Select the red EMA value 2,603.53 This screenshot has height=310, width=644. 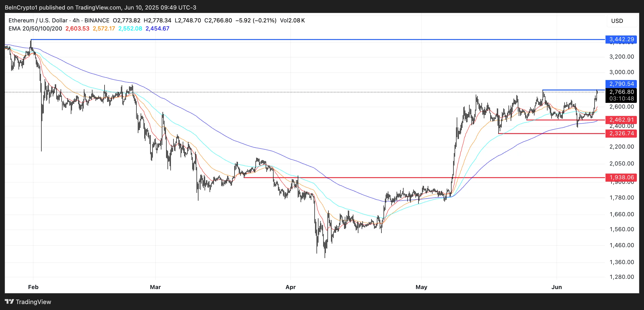click(x=77, y=29)
